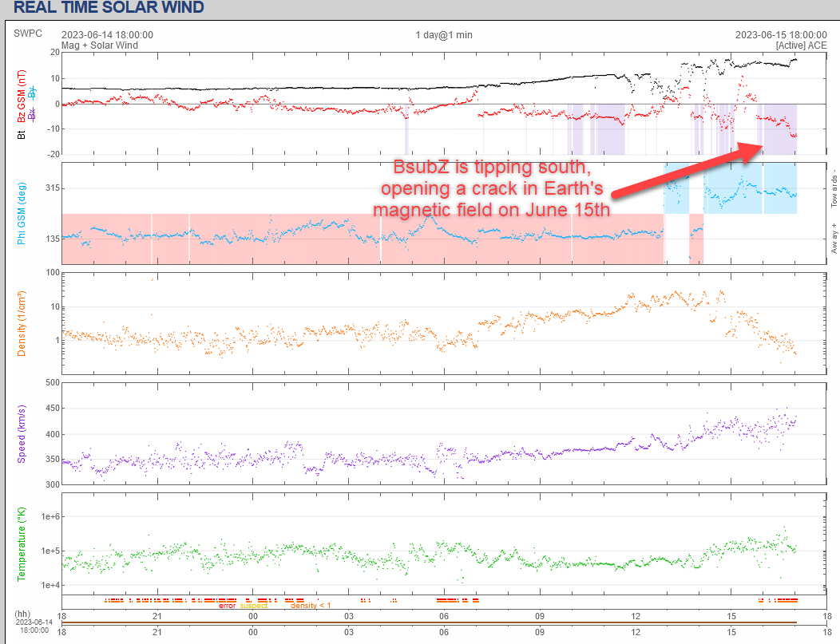This screenshot has width=840, height=644.
Task: Click the "500" speed axis value
Action: [53, 382]
